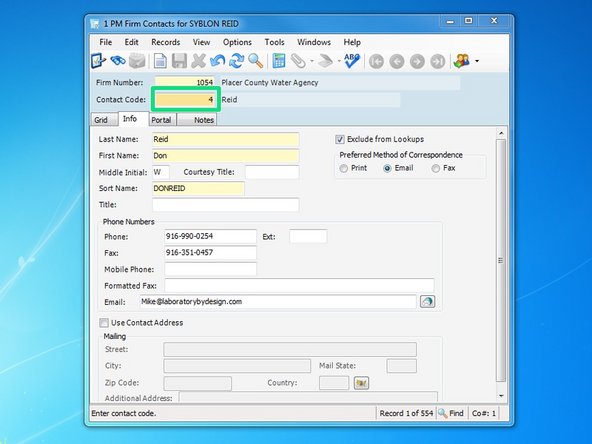Click window icon in title bar
Image resolution: width=592 pixels, height=444 pixels.
click(x=95, y=24)
